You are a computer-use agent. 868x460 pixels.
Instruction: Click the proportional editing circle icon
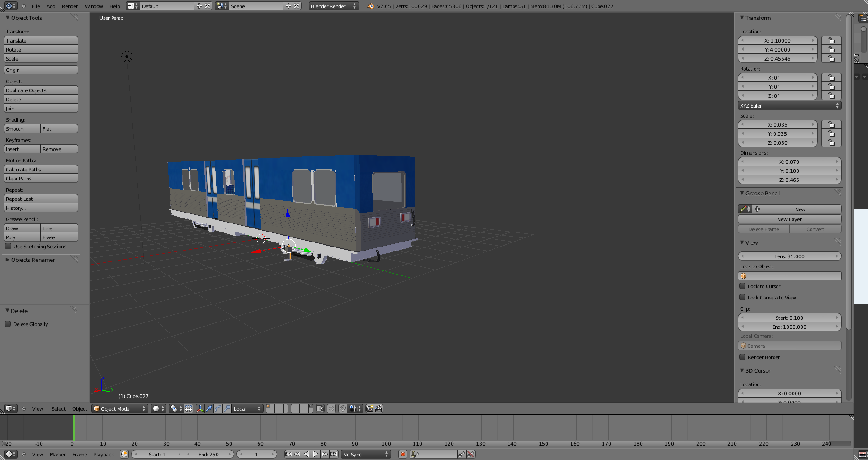(x=331, y=408)
